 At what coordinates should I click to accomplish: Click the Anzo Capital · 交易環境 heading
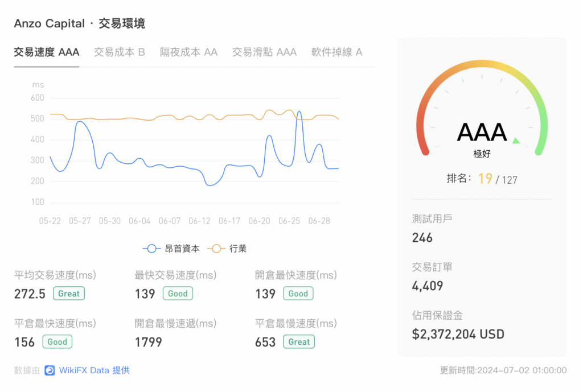point(80,23)
